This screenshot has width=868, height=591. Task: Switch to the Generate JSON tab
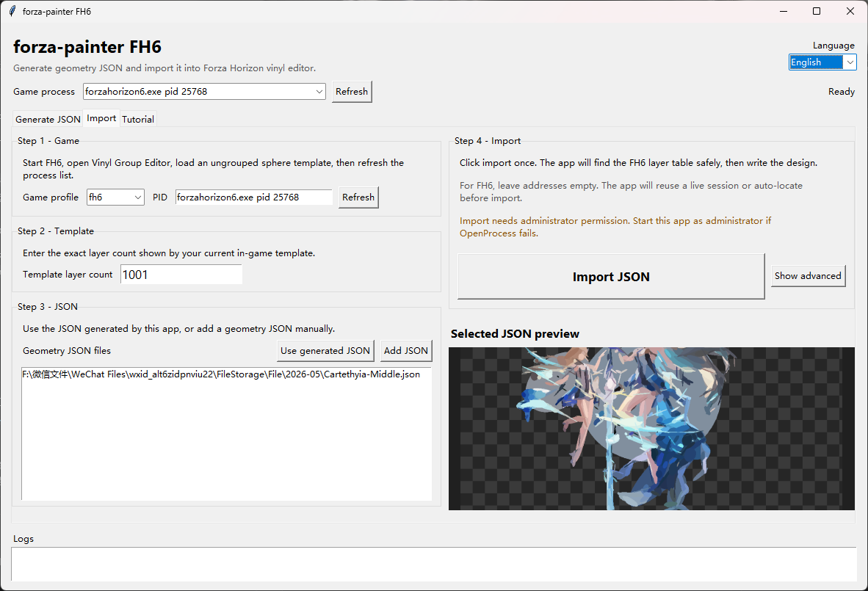coord(48,119)
